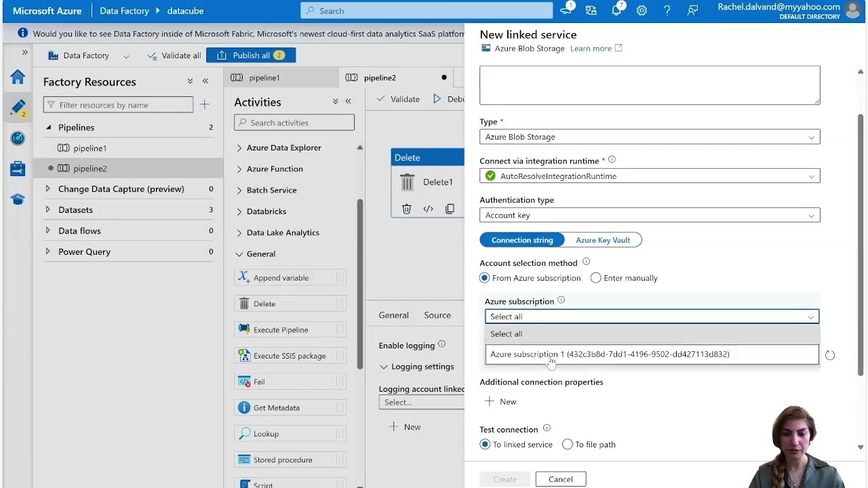Expand the Data flows tree node
Image resolution: width=868 pixels, height=488 pixels.
coord(47,230)
